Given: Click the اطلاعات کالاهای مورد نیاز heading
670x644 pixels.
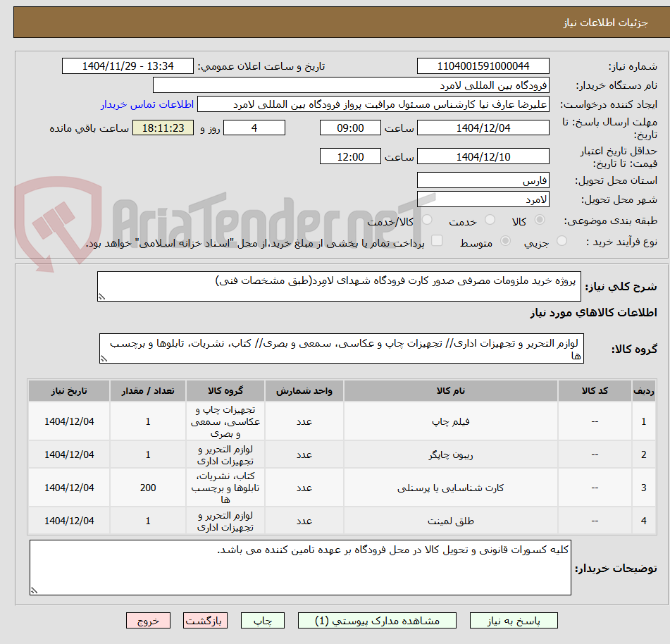Looking at the screenshot, I should (593, 312).
